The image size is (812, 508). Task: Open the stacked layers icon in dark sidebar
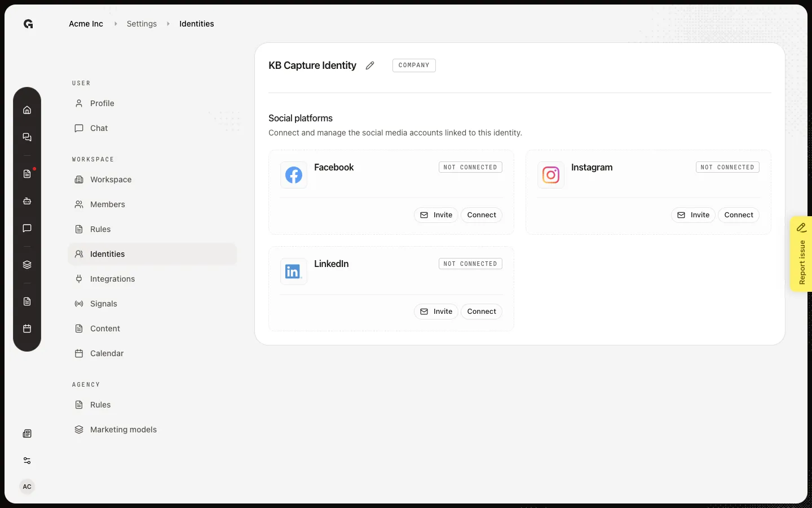27,265
